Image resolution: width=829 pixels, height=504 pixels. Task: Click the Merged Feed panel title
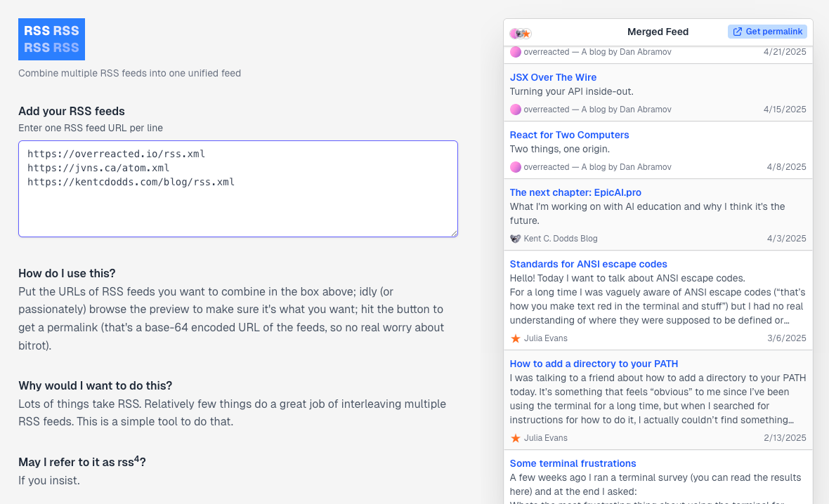click(658, 32)
